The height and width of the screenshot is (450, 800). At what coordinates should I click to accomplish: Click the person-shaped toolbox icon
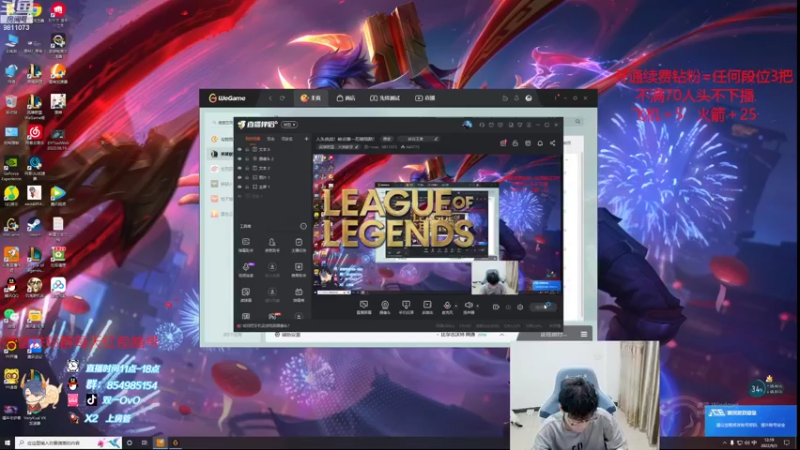coord(272,242)
